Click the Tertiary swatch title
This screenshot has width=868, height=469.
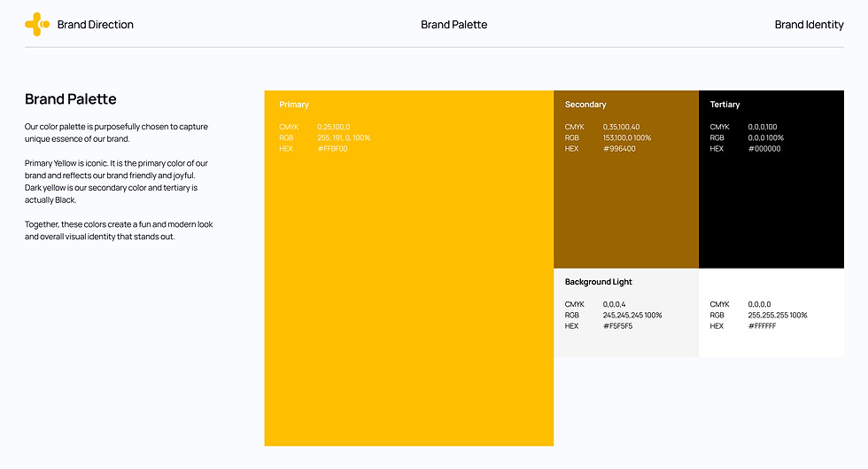[725, 105]
